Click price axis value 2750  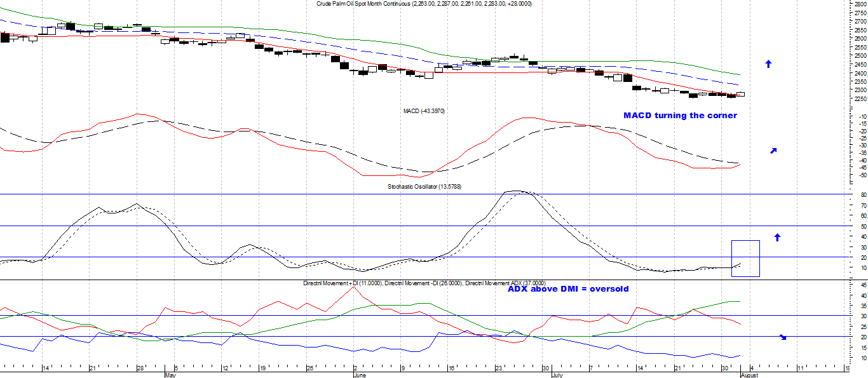859,13
